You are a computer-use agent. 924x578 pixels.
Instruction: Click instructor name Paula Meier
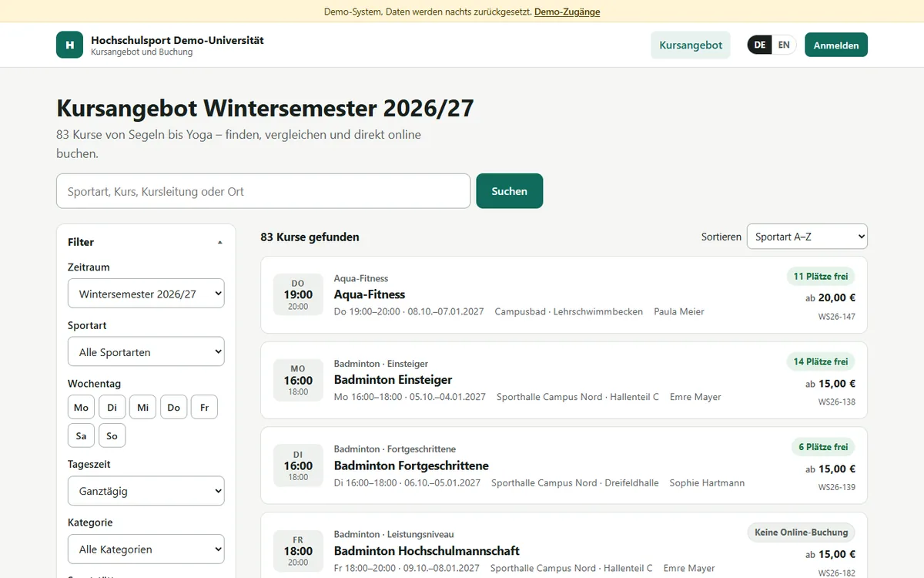pyautogui.click(x=679, y=312)
